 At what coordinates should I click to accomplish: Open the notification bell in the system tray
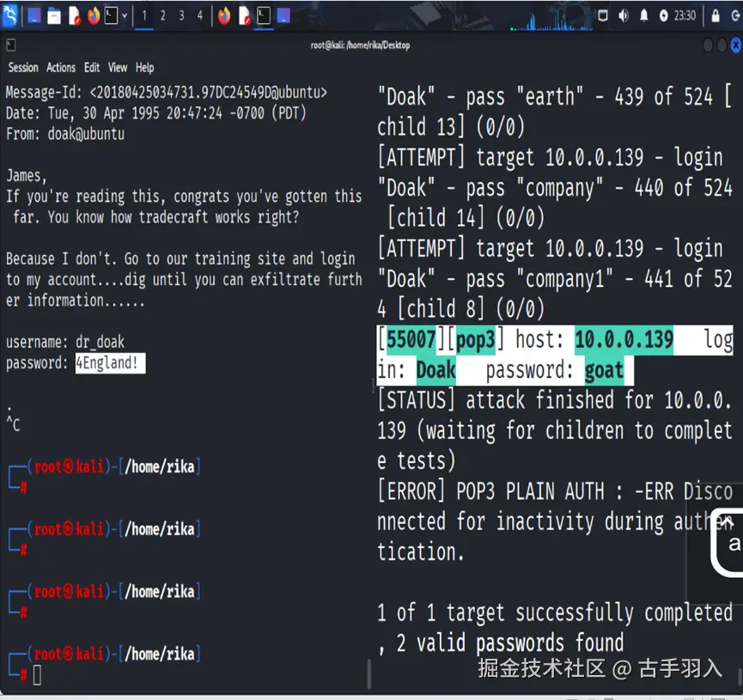pos(644,15)
